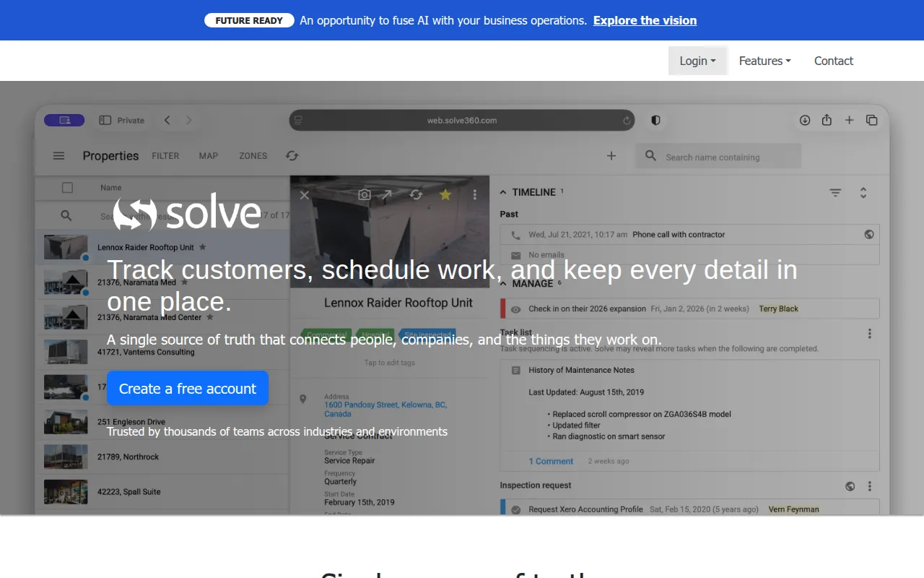
Task: Open the hamburger menu beside Properties
Action: 59,155
